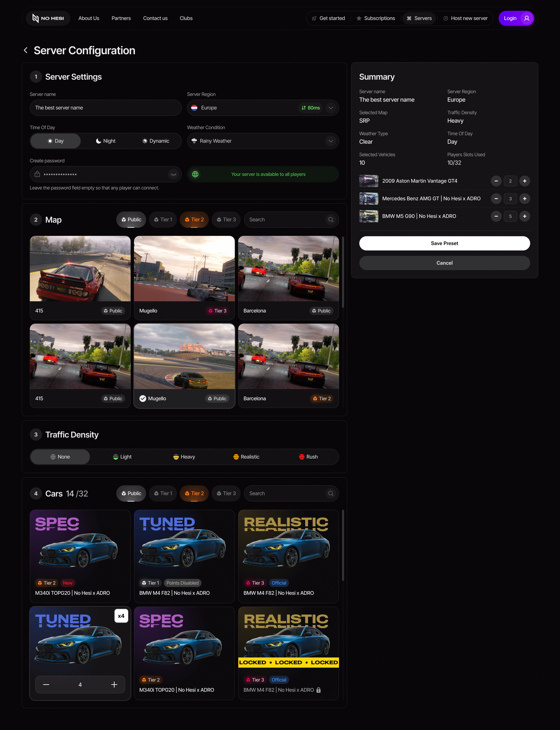This screenshot has width=560, height=730.
Task: Filter cars by Tier 1
Action: coord(163,493)
